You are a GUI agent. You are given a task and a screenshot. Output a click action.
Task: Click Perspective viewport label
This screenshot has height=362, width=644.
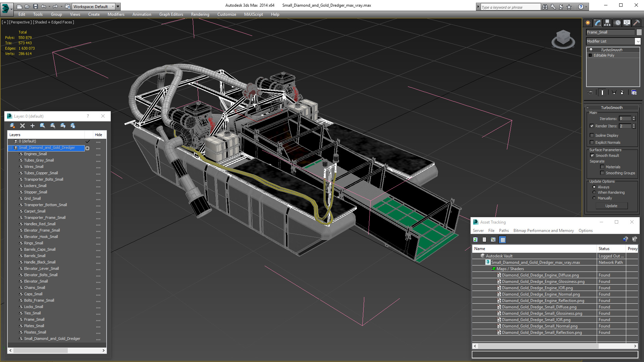click(20, 22)
